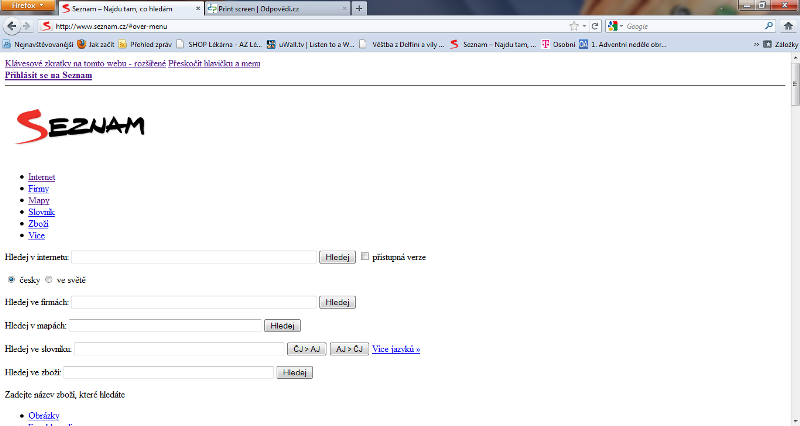Image resolution: width=800 pixels, height=426 pixels.
Task: Open 1. Adventní neděle bookmark
Action: [x=622, y=44]
